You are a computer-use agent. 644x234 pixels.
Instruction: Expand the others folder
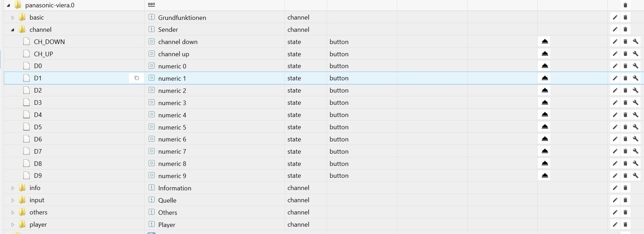(x=13, y=212)
